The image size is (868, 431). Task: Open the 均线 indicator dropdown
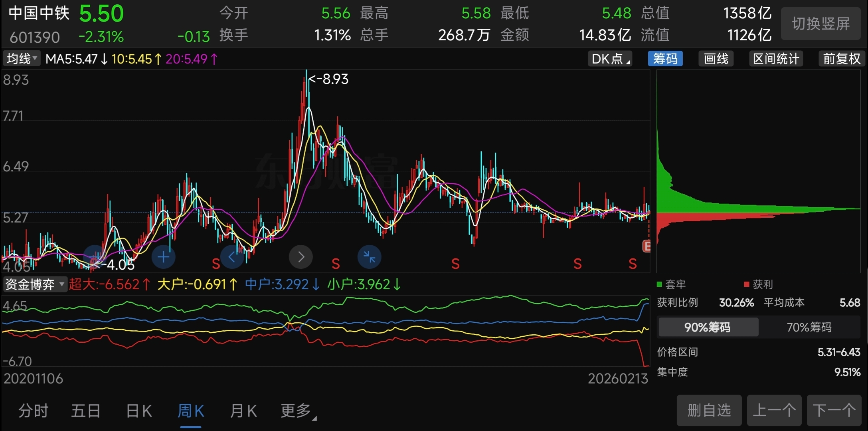(22, 59)
